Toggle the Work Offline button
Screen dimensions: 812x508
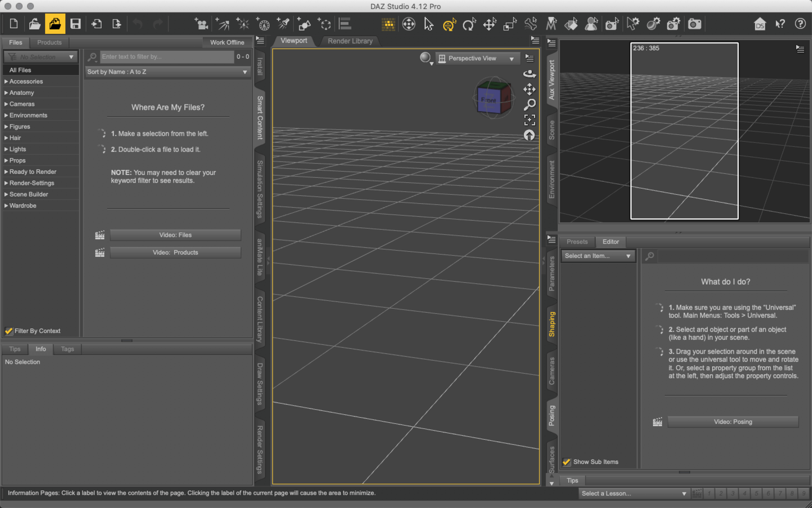(x=227, y=42)
